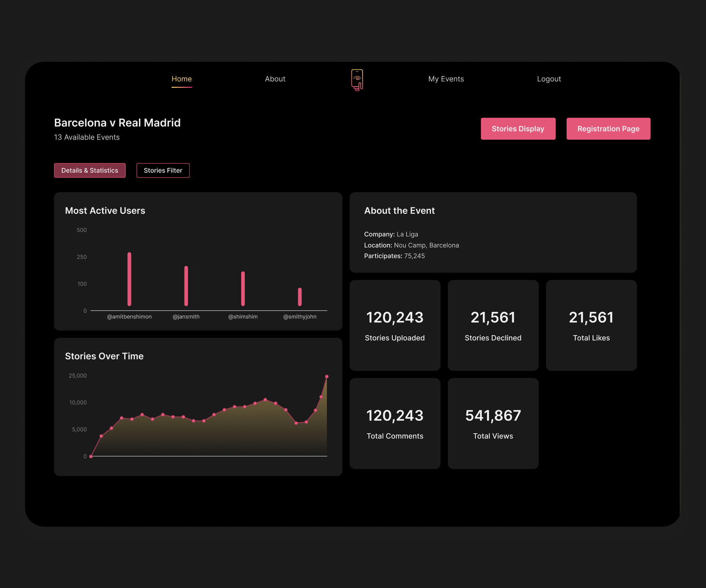Click the peak data point in Stories Over Time
The width and height of the screenshot is (706, 588).
[327, 376]
